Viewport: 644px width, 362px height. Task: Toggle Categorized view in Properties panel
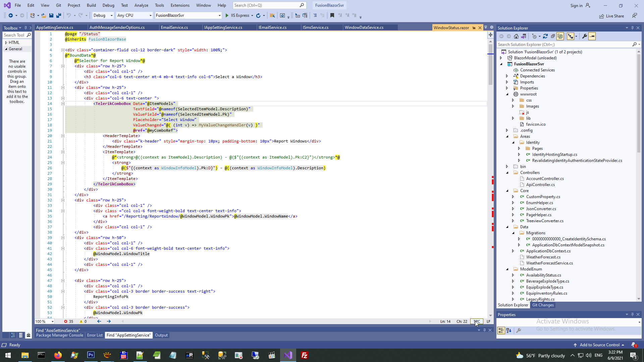pyautogui.click(x=501, y=330)
